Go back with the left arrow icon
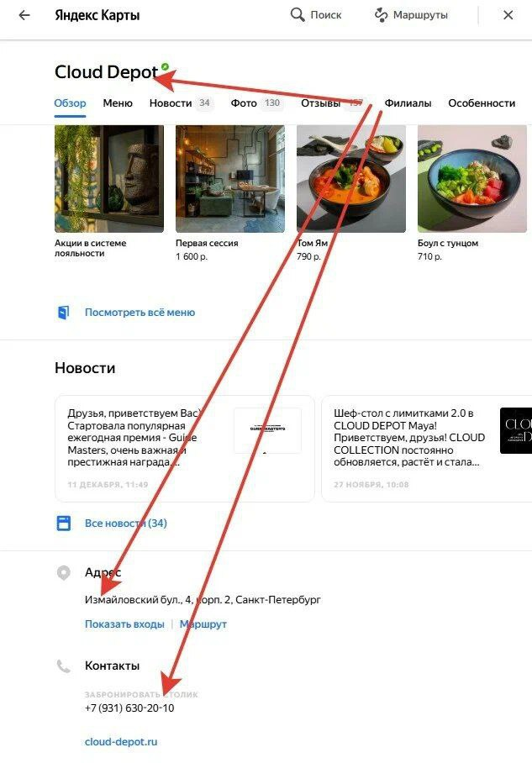The width and height of the screenshot is (532, 763). pos(24,15)
